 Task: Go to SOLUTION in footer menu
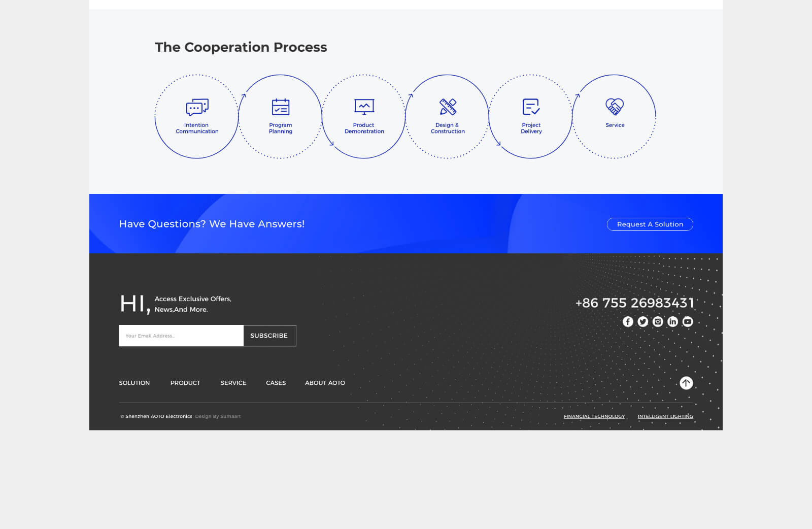[x=134, y=383]
